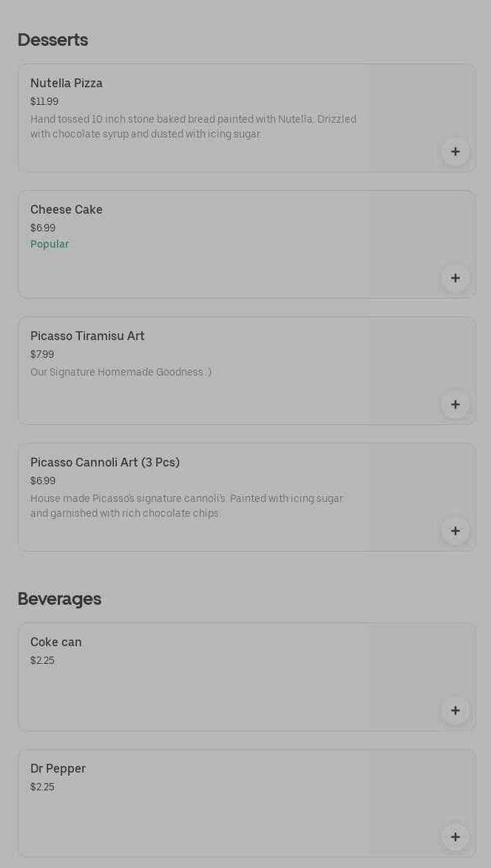The image size is (491, 868).
Task: Click the Tiramisu 'Signature Homemade Goodness' text
Action: [121, 372]
